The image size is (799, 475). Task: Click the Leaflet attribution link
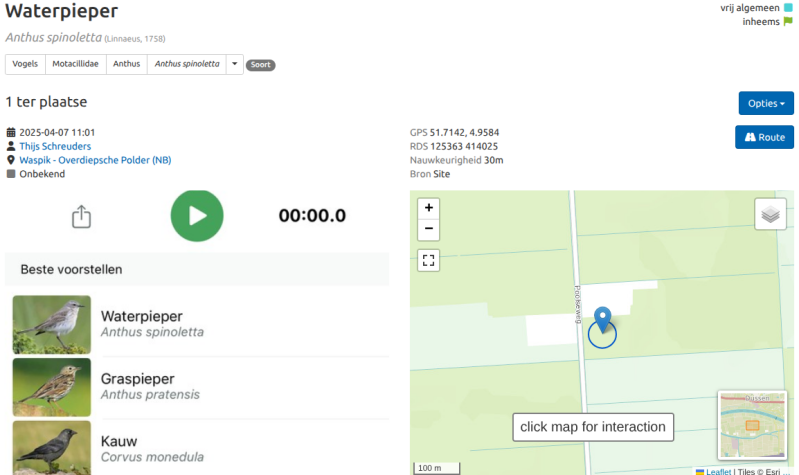(718, 471)
